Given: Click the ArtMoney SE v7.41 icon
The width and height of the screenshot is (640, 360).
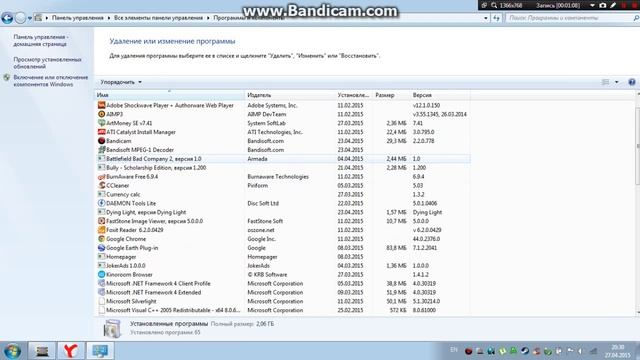Looking at the screenshot, I should pyautogui.click(x=102, y=123).
